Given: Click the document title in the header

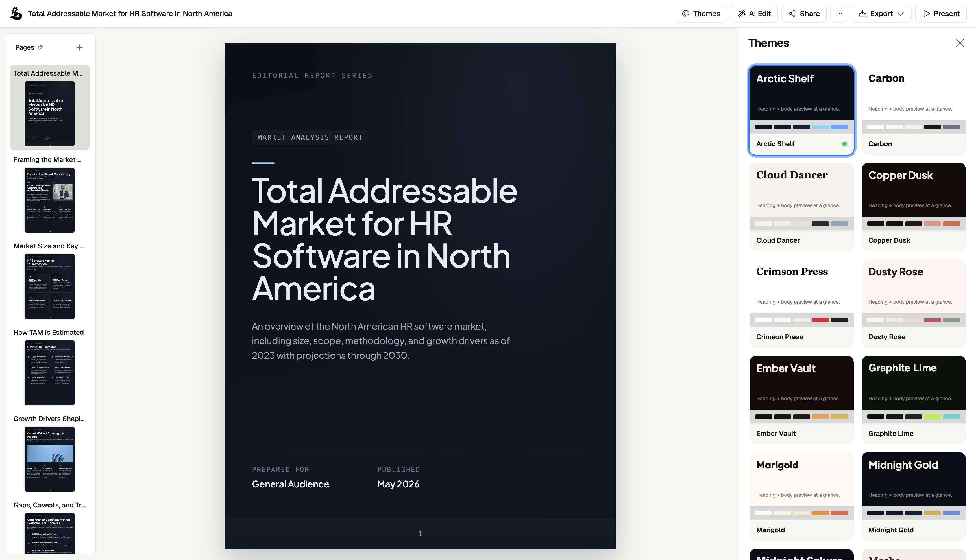Looking at the screenshot, I should [x=130, y=14].
